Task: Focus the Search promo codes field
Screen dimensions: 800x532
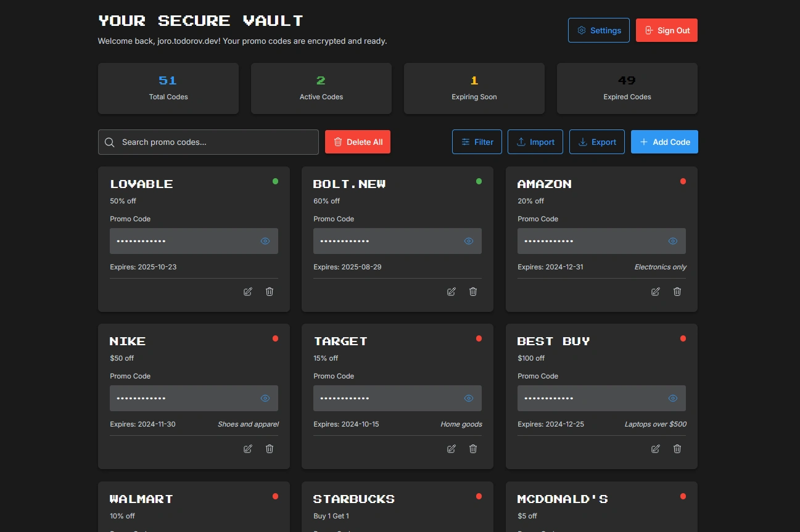Action: [x=208, y=142]
